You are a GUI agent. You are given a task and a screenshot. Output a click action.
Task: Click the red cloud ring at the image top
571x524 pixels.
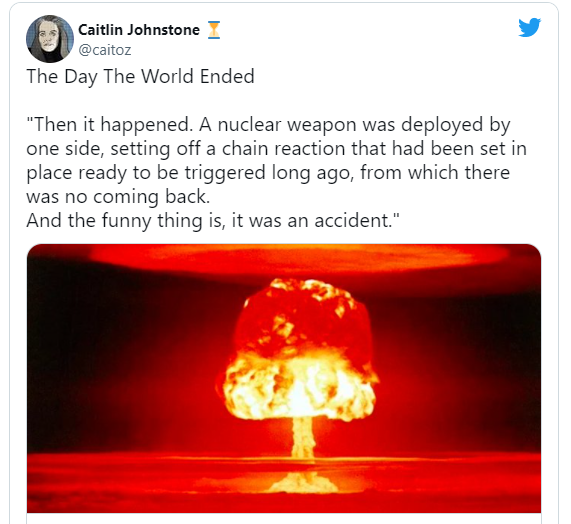pos(299,258)
